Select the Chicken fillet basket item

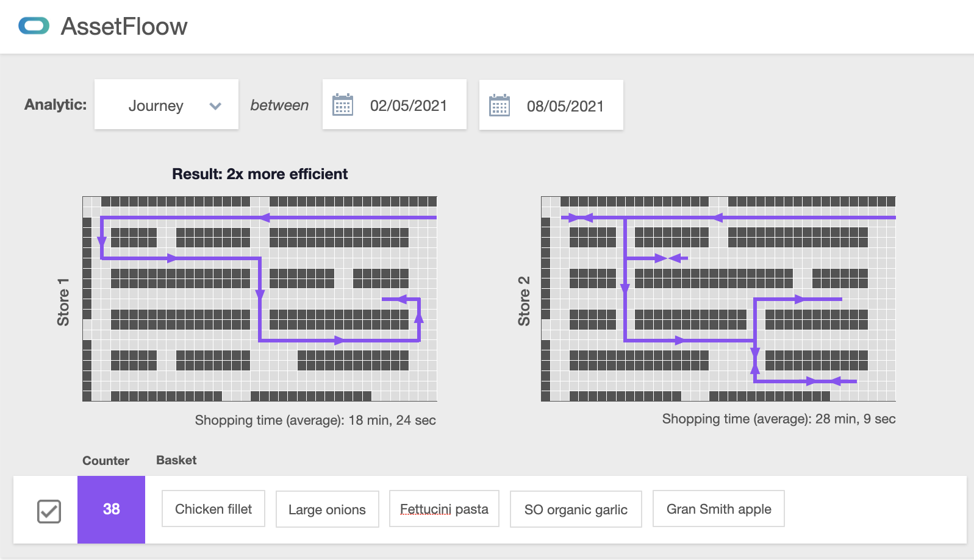tap(213, 509)
